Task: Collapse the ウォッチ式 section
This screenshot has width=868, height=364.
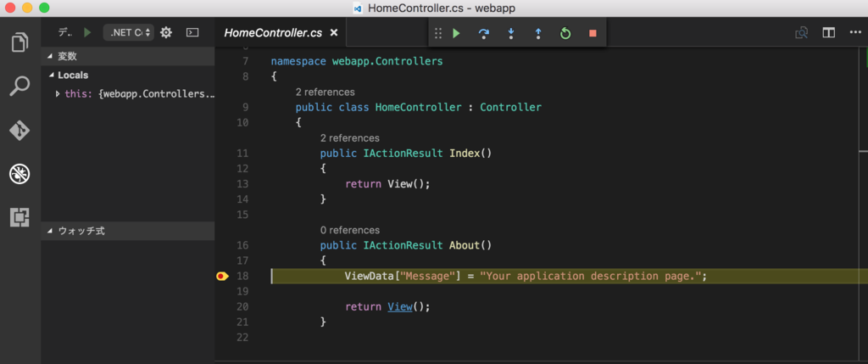Action: pos(128,231)
